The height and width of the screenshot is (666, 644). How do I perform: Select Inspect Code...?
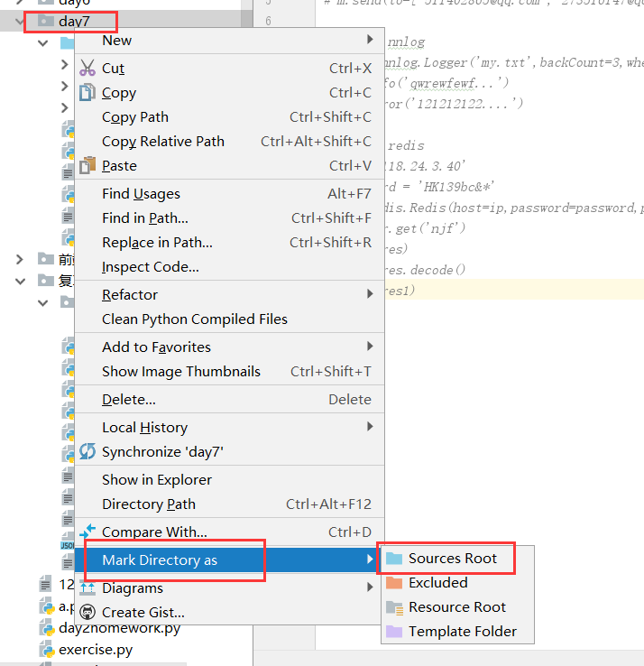point(229,267)
